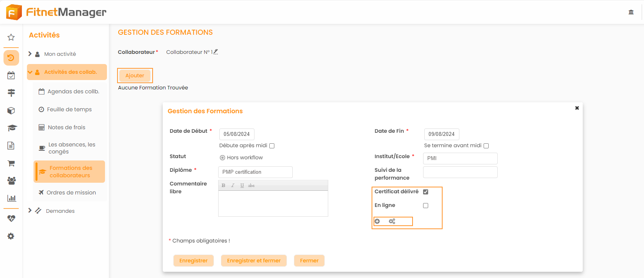The image size is (644, 278).
Task: Open the shopping cart icon in sidebar
Action: 11,163
